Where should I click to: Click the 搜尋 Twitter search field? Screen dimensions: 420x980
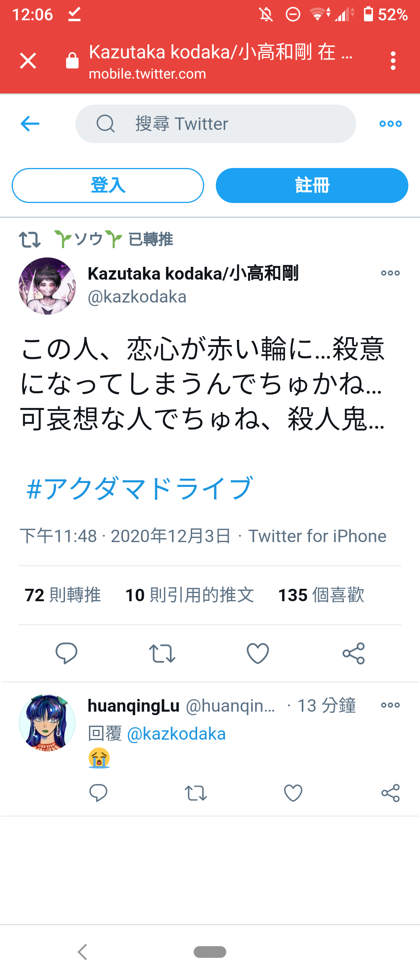(216, 124)
